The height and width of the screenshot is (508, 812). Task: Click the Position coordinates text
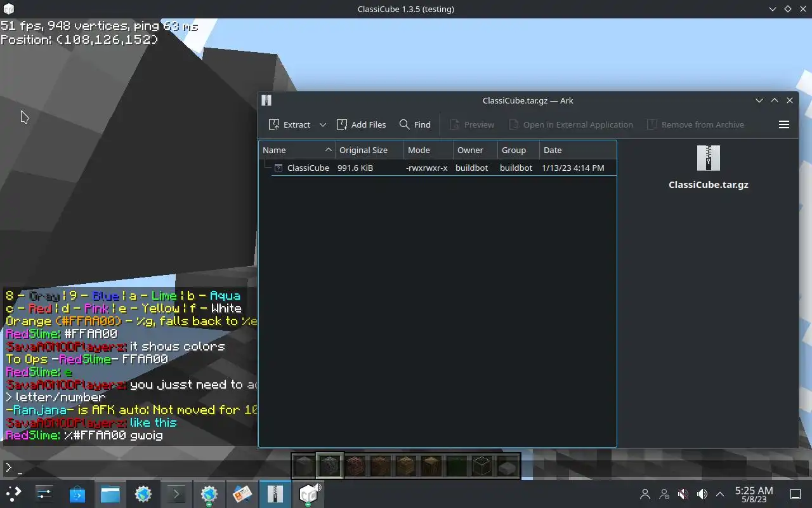pyautogui.click(x=79, y=39)
